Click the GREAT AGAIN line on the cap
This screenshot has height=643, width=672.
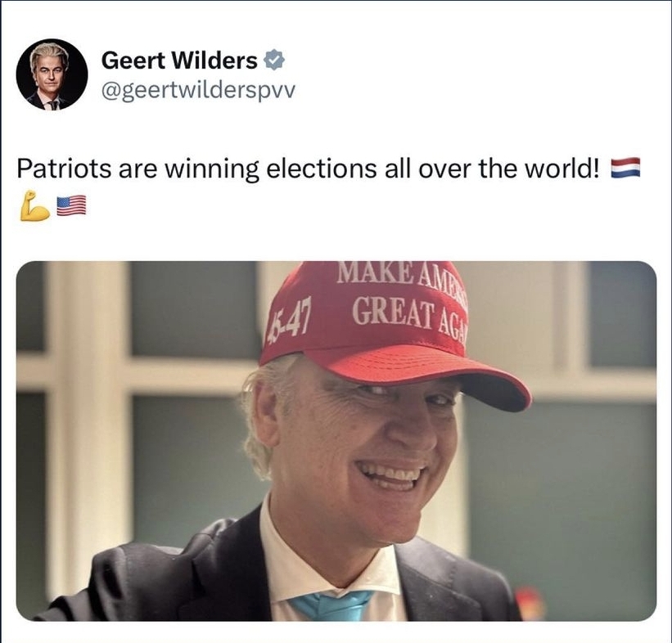pyautogui.click(x=409, y=317)
